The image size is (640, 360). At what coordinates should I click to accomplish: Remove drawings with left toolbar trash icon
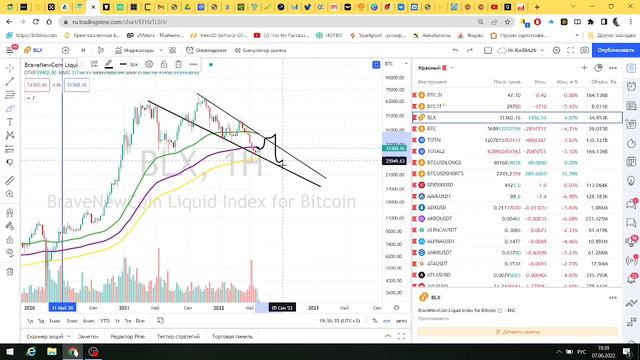click(10, 271)
